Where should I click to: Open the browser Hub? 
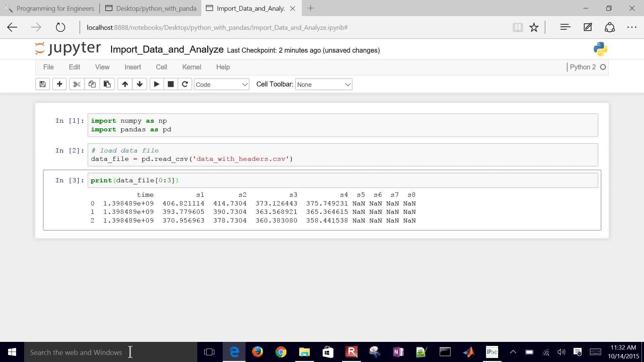[565, 27]
